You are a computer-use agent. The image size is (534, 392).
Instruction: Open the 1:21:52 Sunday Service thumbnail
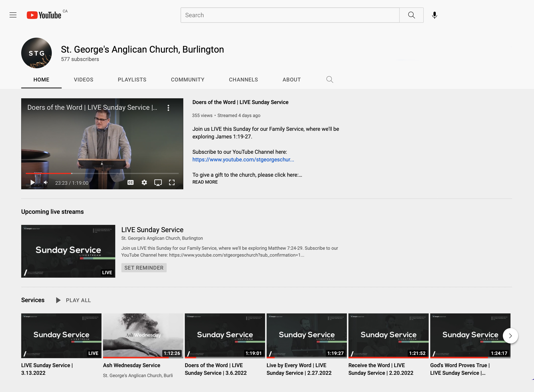point(388,336)
